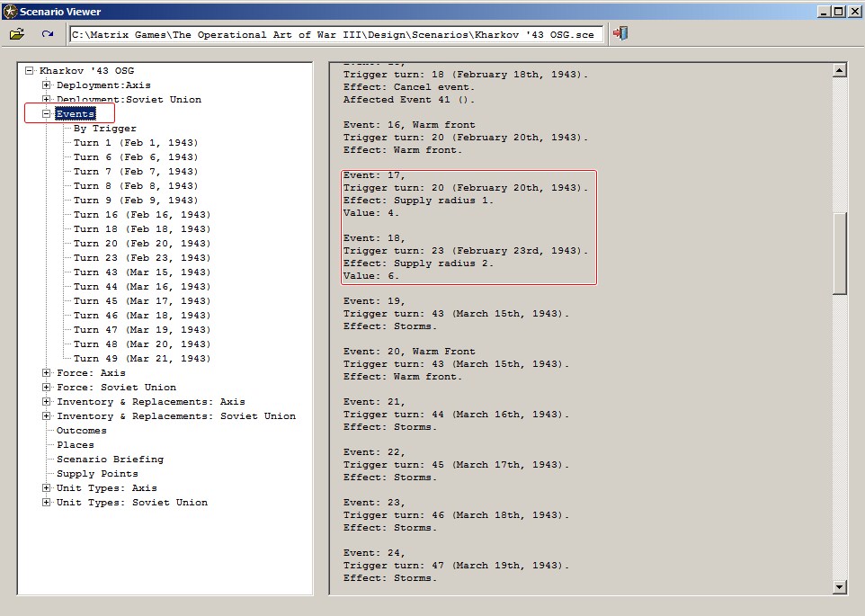Expand the Force: Axis node
Viewport: 865px width, 616px height.
[47, 373]
